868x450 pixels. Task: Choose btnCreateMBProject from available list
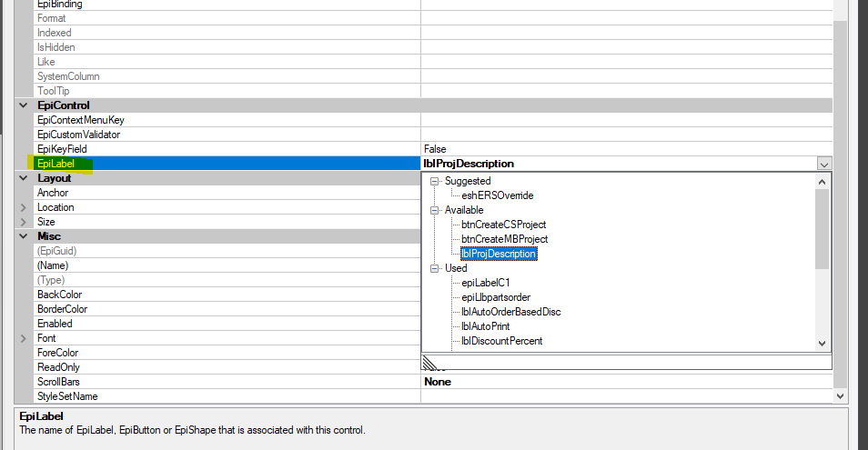pyautogui.click(x=504, y=239)
